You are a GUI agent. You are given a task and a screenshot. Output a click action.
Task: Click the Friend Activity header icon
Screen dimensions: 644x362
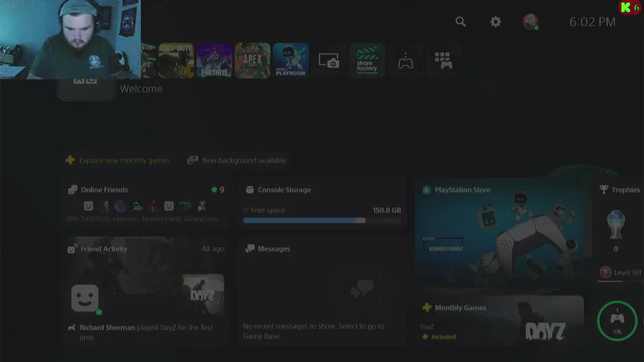(x=72, y=248)
